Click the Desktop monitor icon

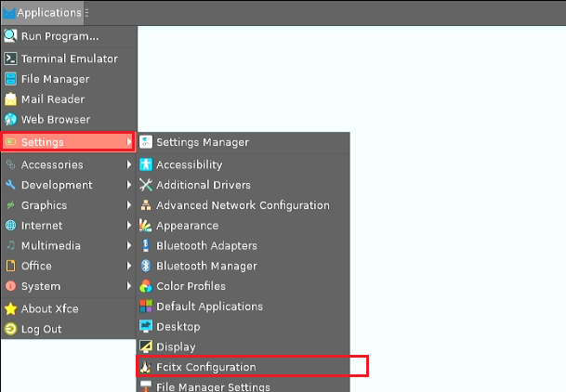click(x=146, y=326)
